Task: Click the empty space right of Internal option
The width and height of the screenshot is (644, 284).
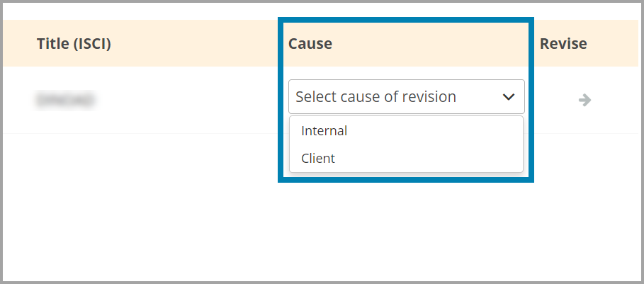Action: tap(439, 131)
